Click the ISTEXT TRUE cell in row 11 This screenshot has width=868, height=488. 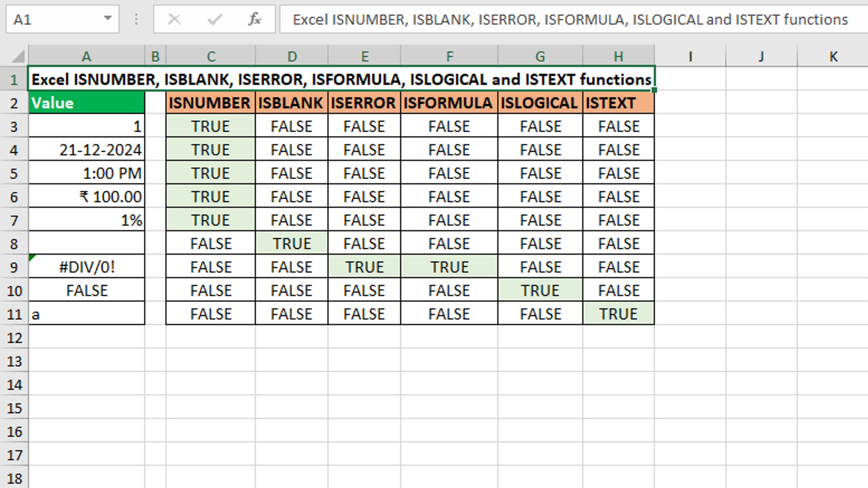[x=618, y=314]
